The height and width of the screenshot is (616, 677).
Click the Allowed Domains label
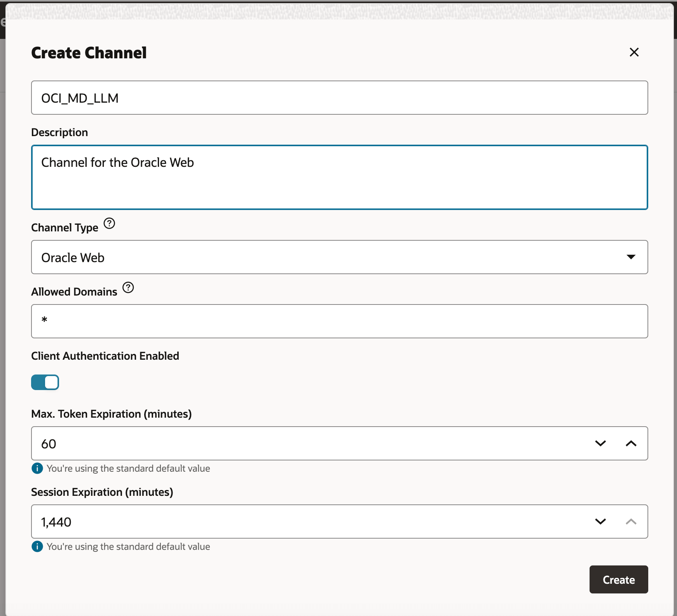[74, 292]
